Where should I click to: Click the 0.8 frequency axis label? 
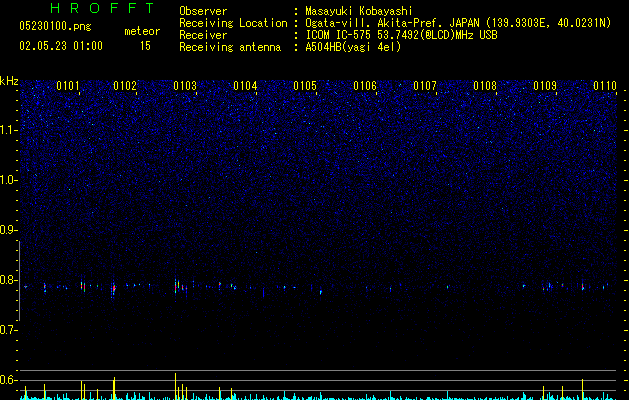coord(7,280)
